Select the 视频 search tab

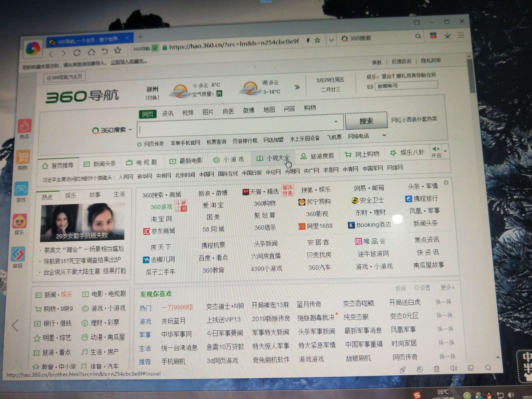point(188,112)
